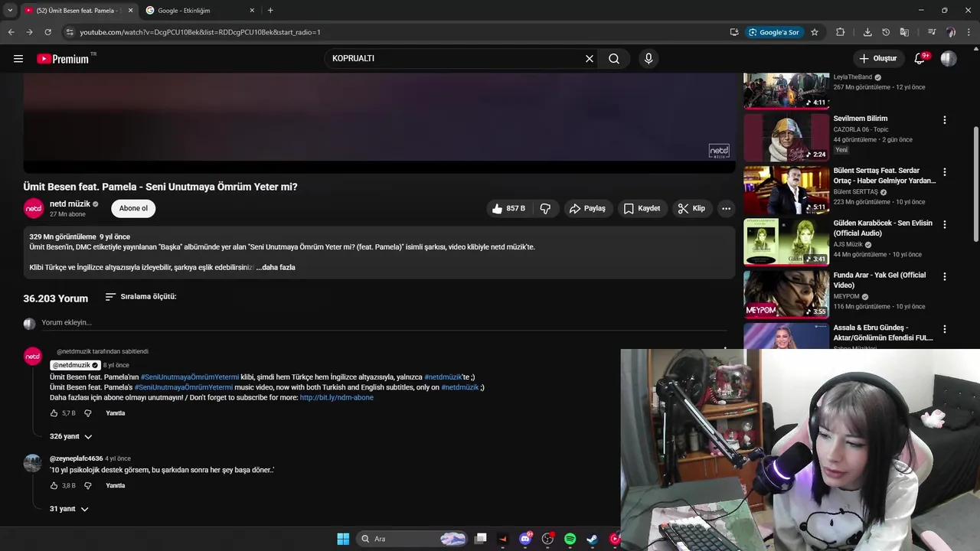Open the notifications bell
This screenshot has width=980, height=551.
920,58
